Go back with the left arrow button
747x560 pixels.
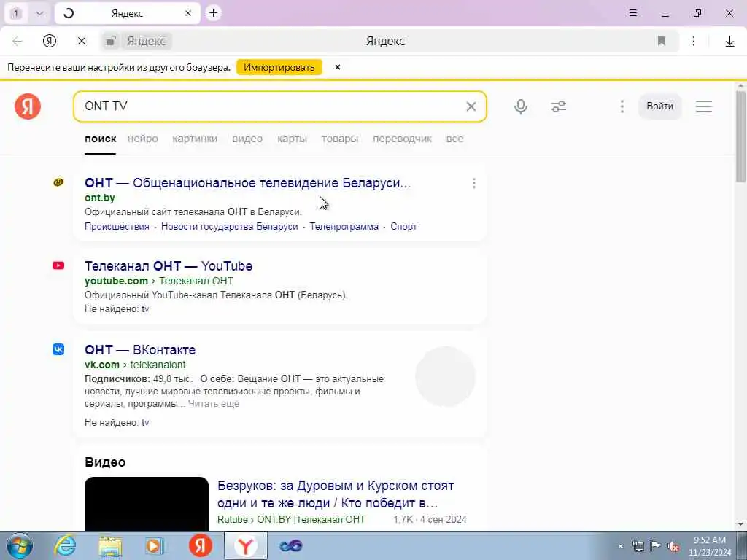[x=18, y=42]
